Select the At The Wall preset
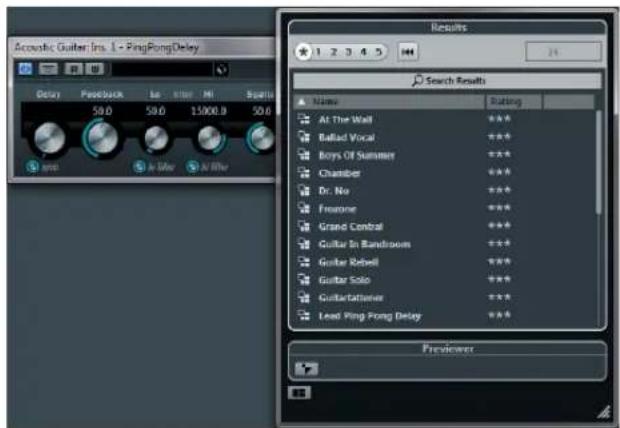The height and width of the screenshot is (428, 620). tap(345, 119)
